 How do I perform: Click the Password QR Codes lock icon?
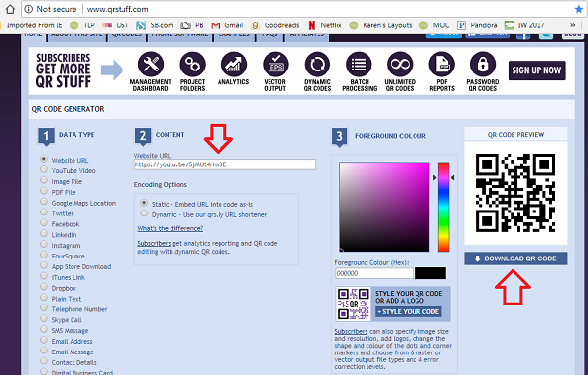483,65
